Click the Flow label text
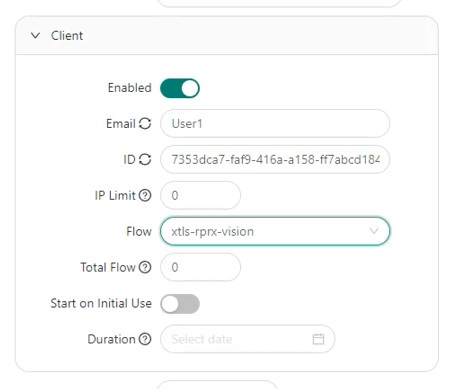The height and width of the screenshot is (389, 459). 139,231
